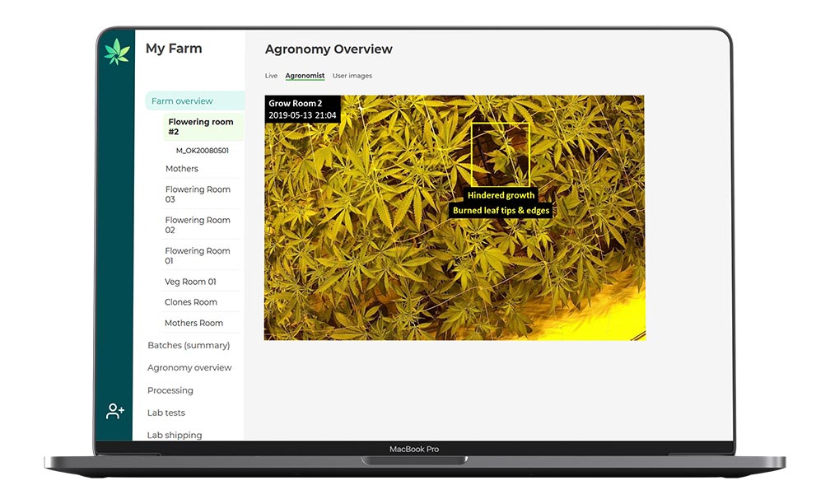Click the My Farm heading
The width and height of the screenshot is (830, 504).
tap(174, 48)
